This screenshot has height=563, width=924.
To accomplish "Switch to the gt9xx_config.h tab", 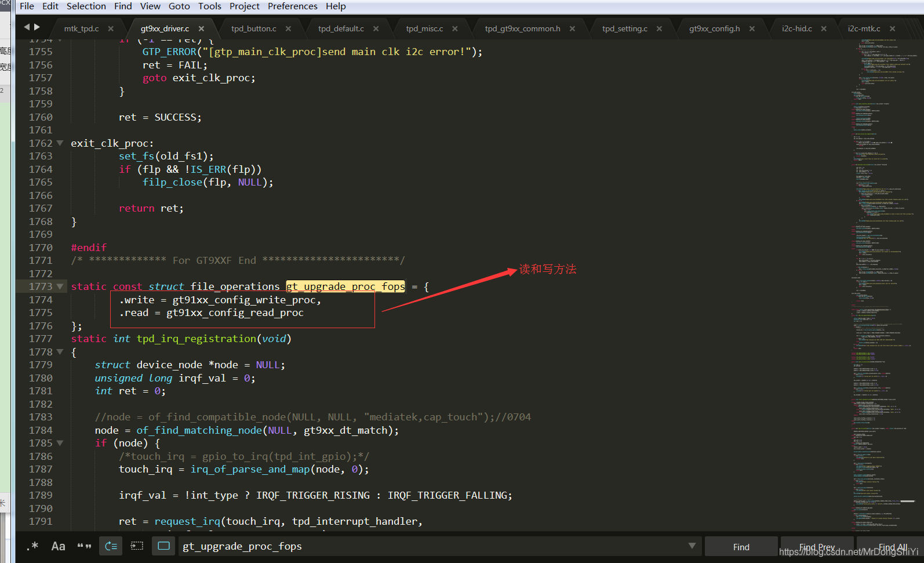I will [714, 28].
